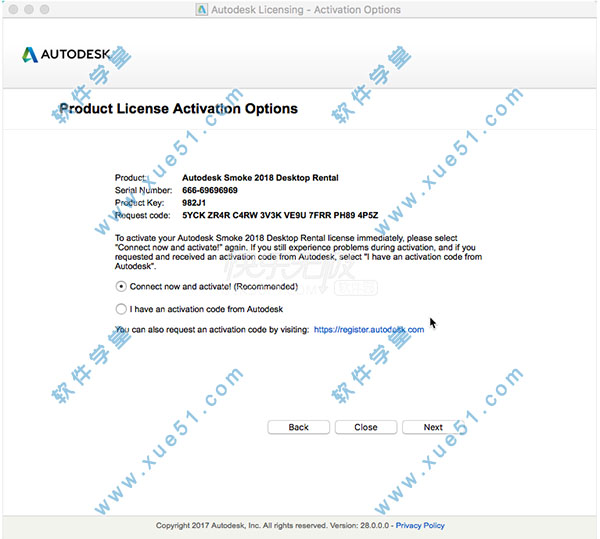Click the "Request code:" label
Screen dimensions: 600x539
(142, 215)
